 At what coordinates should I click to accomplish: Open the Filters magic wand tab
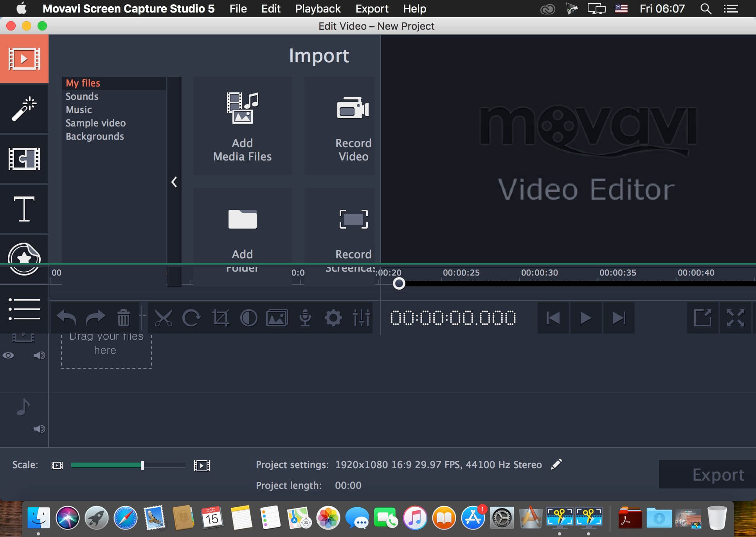24,109
